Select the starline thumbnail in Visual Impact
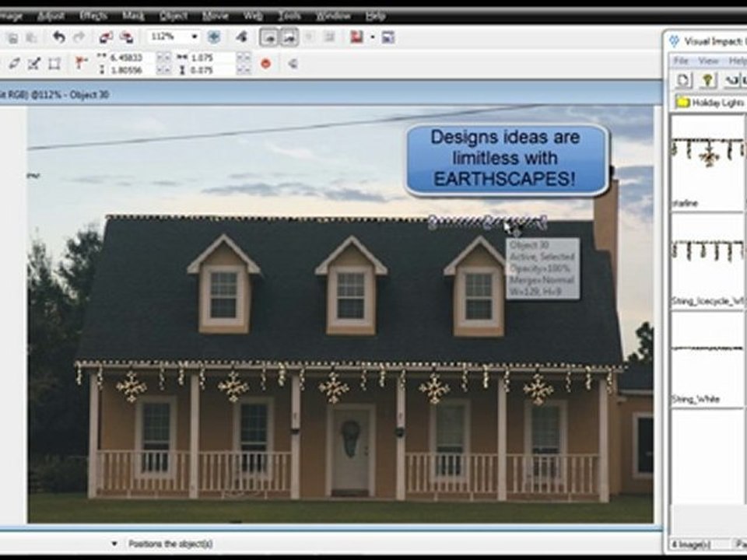 click(x=707, y=163)
